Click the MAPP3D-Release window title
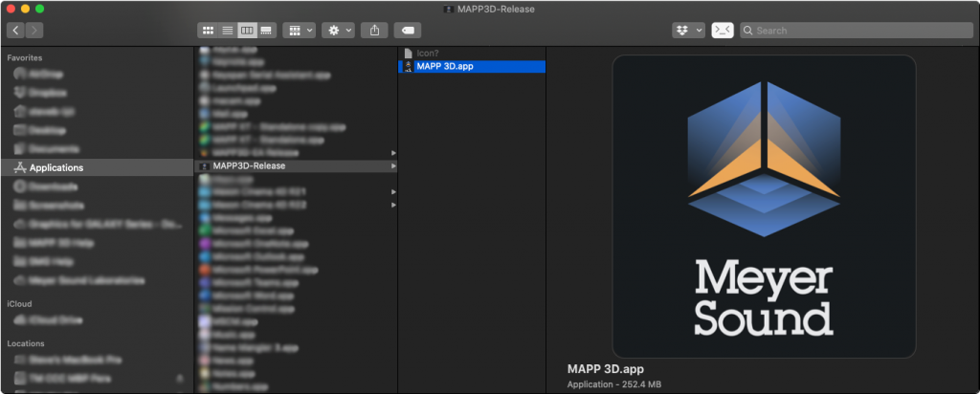This screenshot has width=980, height=394. point(496,10)
